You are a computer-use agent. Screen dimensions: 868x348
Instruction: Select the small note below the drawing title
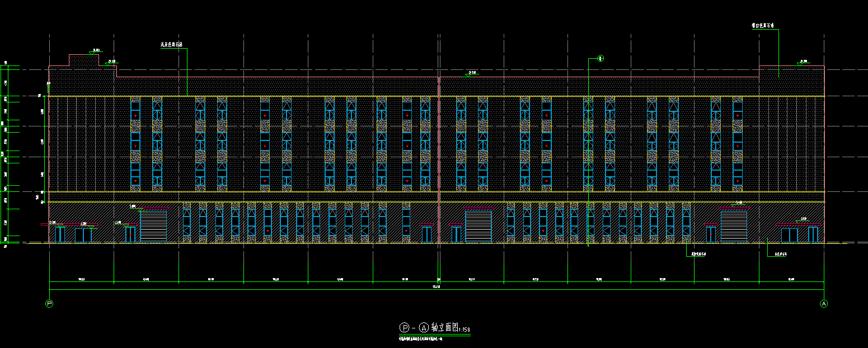428,339
